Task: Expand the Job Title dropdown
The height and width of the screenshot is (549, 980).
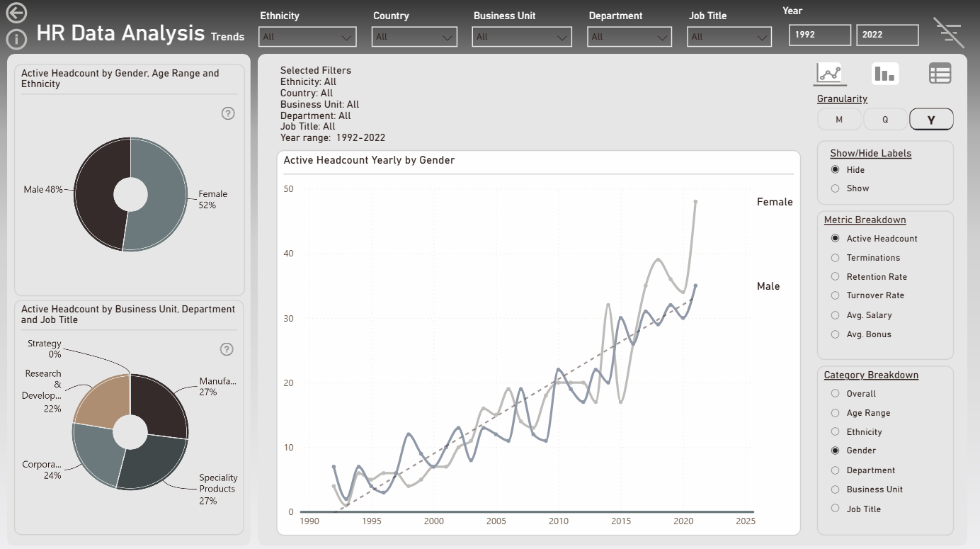Action: [x=729, y=37]
